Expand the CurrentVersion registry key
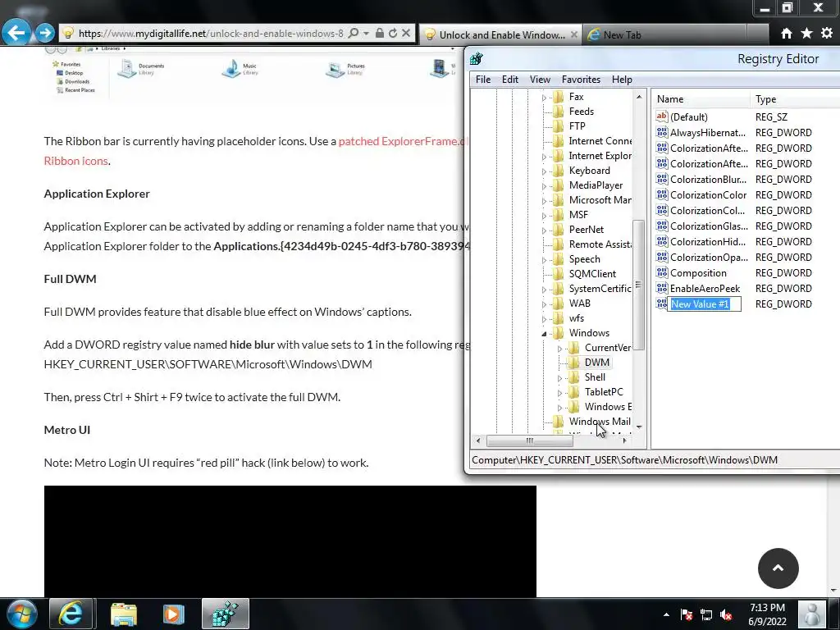This screenshot has width=840, height=630. [x=559, y=349]
